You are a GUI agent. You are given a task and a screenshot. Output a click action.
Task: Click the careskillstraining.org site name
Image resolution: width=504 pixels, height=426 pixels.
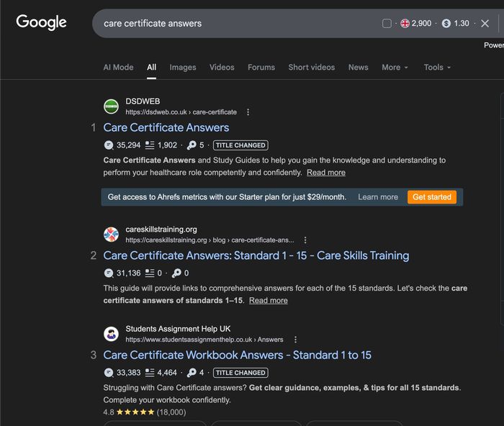click(161, 230)
